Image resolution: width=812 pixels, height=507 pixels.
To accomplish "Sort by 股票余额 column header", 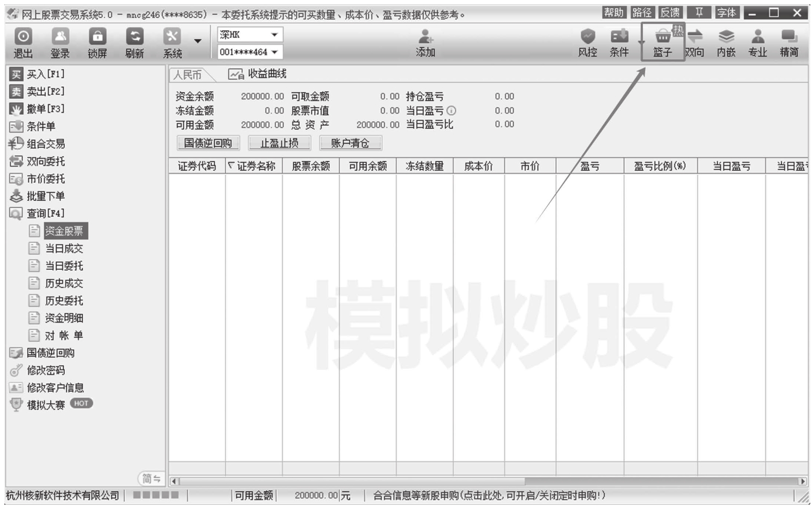I will coord(311,166).
